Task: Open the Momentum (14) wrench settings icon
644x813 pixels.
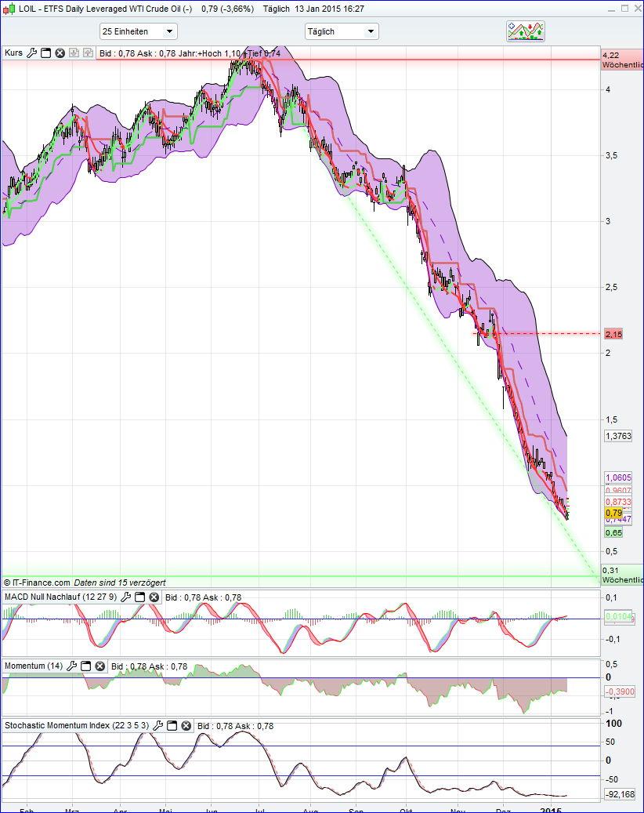Action: 72,666
